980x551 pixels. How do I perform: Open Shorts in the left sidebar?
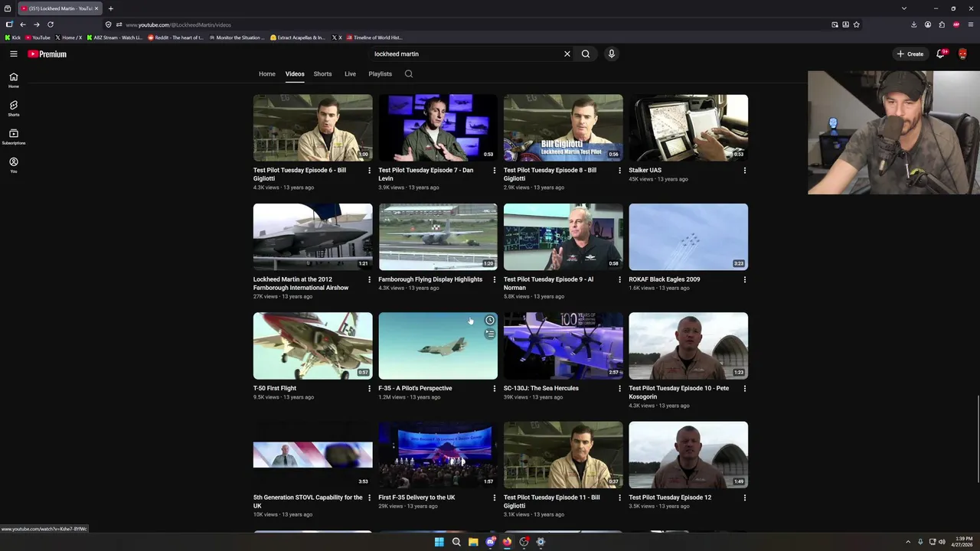click(x=13, y=108)
